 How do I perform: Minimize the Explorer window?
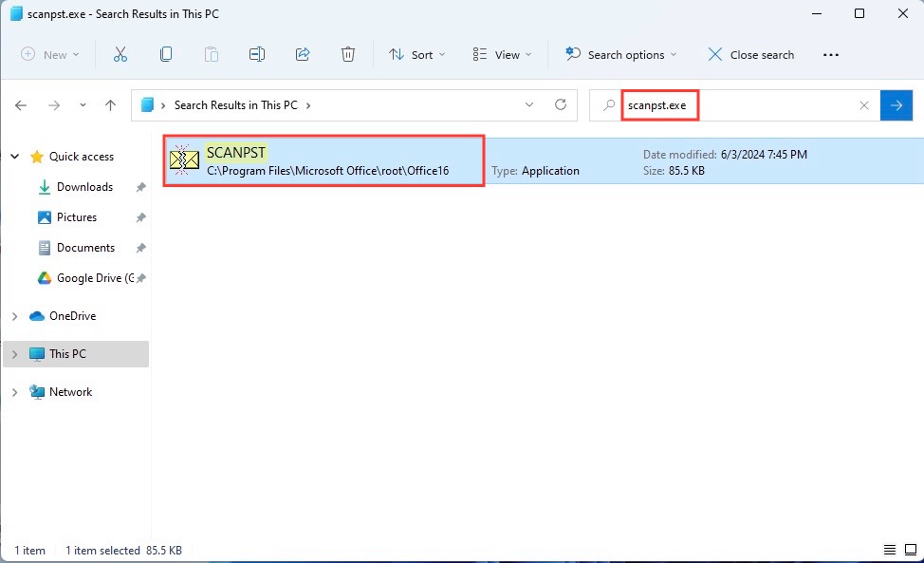point(817,13)
